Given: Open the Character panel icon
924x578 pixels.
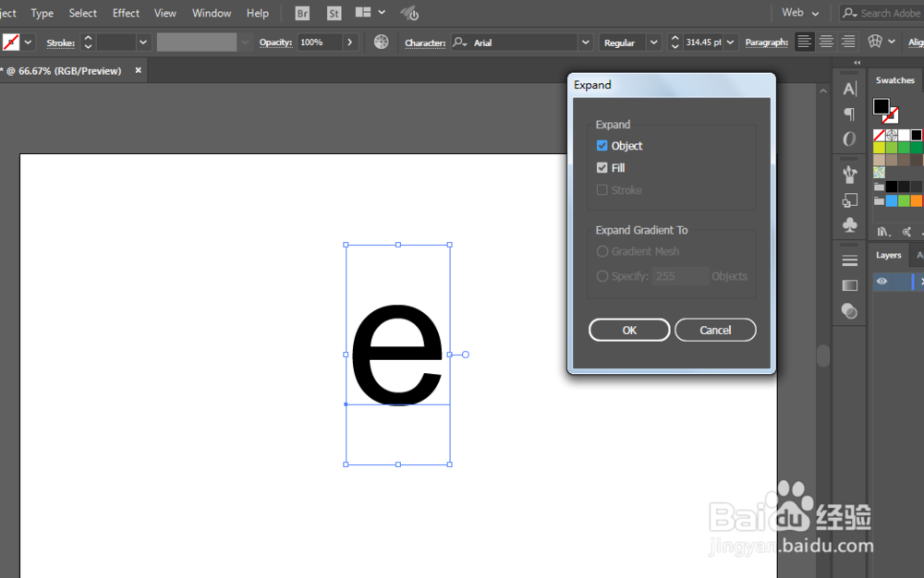Looking at the screenshot, I should [x=849, y=89].
